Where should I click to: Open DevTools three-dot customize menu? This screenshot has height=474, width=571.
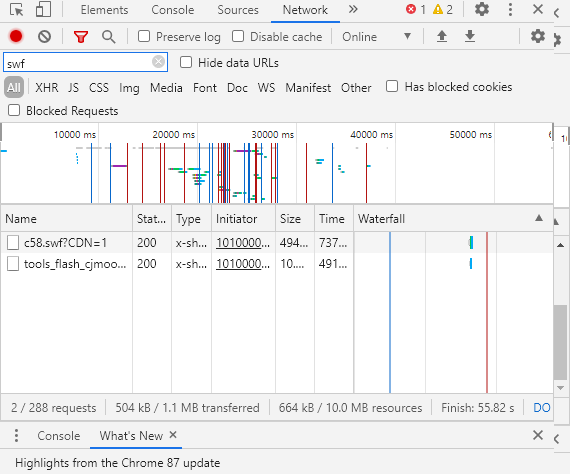tap(510, 9)
